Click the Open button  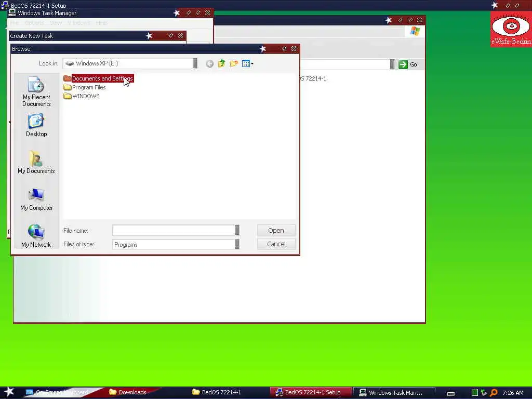pyautogui.click(x=276, y=230)
